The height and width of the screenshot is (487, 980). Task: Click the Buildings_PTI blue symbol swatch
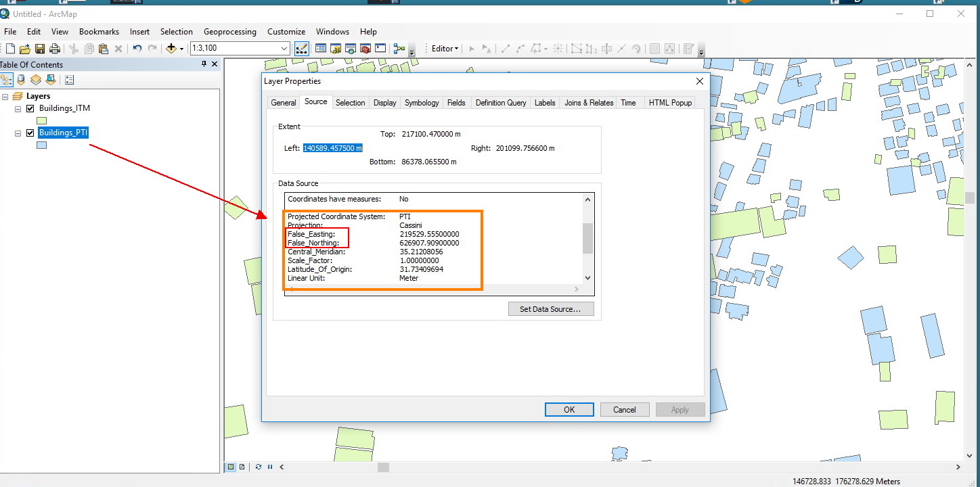(x=41, y=145)
